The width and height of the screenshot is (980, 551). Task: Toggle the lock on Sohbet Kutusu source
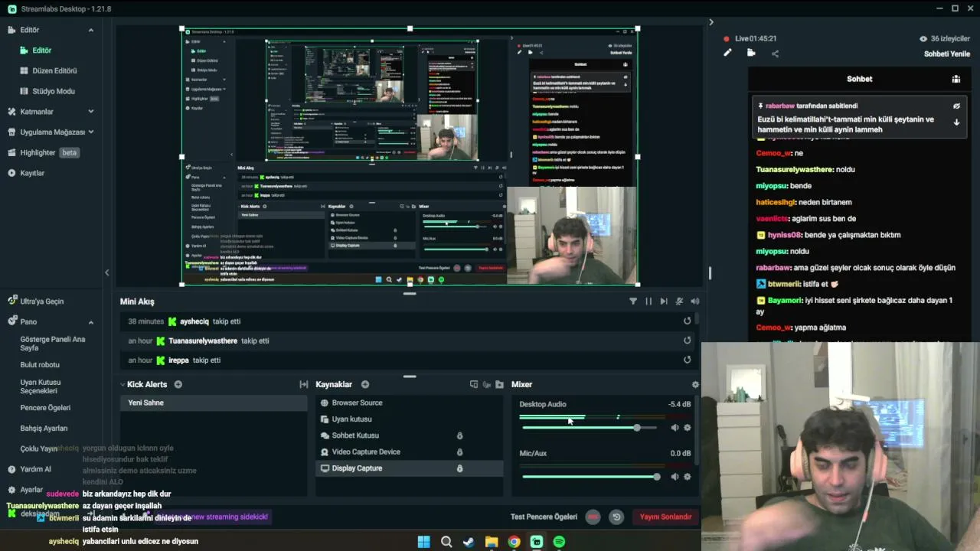click(459, 435)
